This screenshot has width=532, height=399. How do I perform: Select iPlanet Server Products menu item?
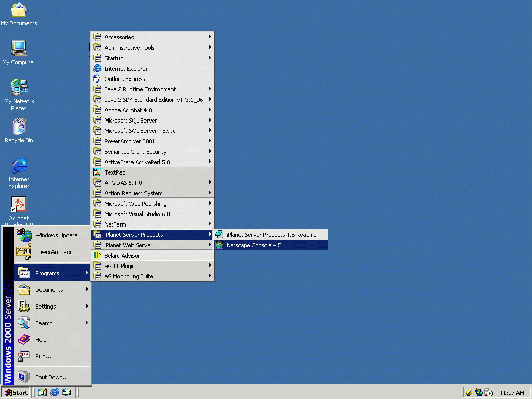click(152, 235)
